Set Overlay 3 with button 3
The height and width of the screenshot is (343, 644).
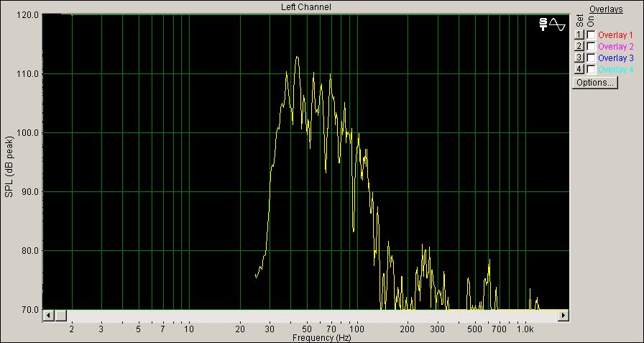579,58
